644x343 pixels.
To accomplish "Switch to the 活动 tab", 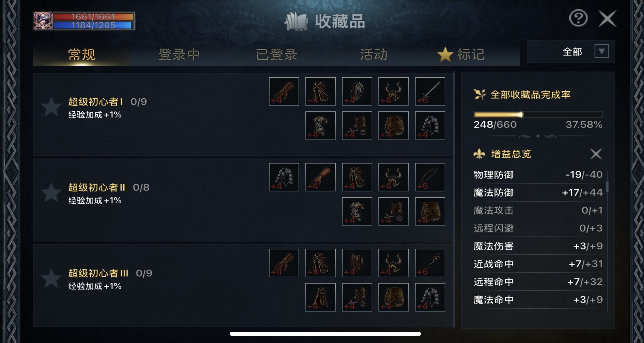I will tap(374, 54).
